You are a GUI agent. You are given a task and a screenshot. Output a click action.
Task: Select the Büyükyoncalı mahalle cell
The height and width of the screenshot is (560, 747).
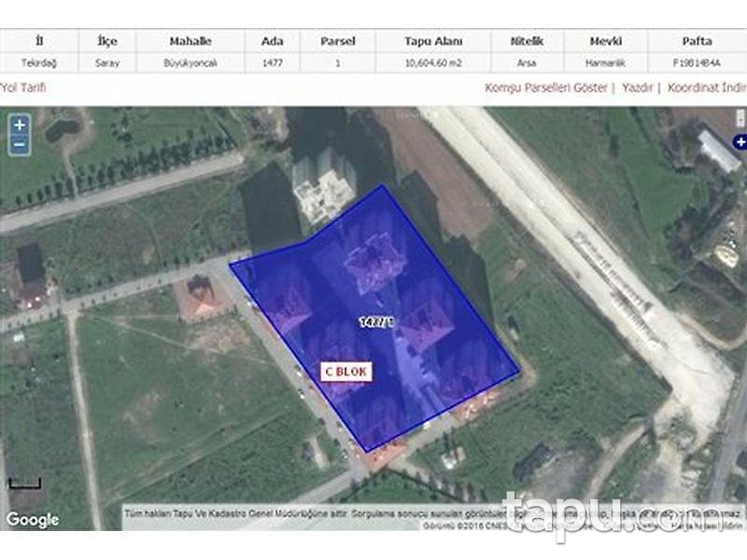(189, 61)
